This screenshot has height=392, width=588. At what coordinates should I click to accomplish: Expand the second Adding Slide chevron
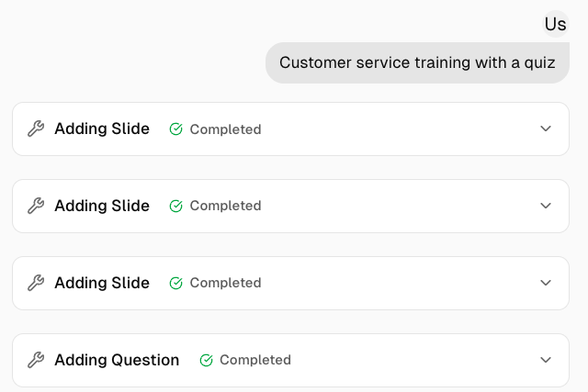click(x=546, y=207)
